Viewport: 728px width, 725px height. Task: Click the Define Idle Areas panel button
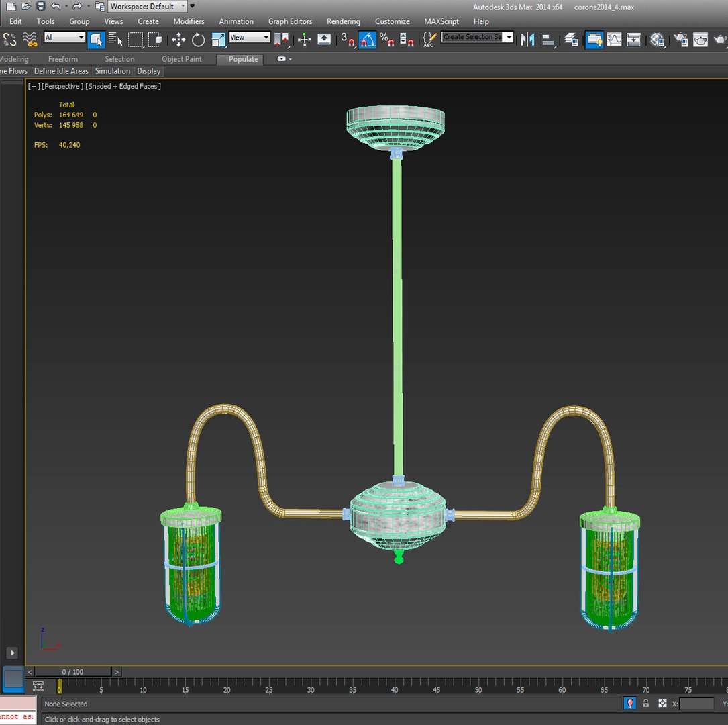61,71
